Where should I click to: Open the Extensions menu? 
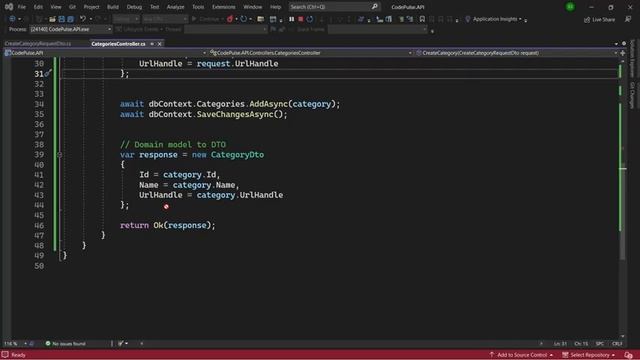point(224,7)
